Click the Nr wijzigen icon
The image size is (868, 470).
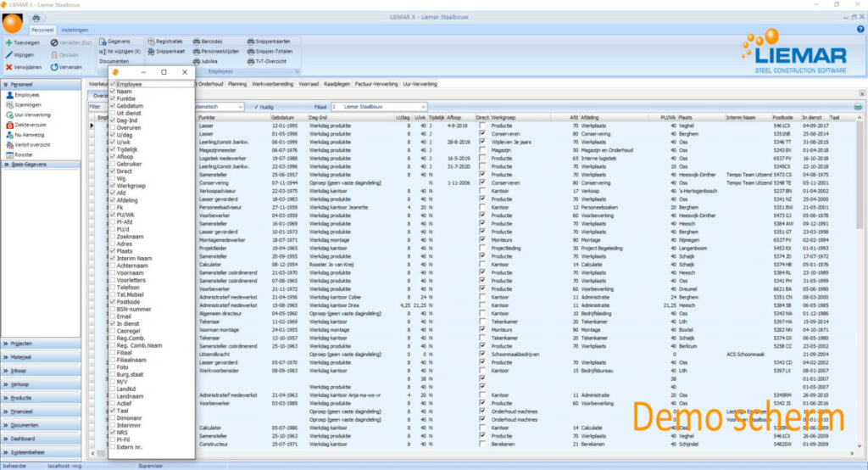pyautogui.click(x=103, y=52)
